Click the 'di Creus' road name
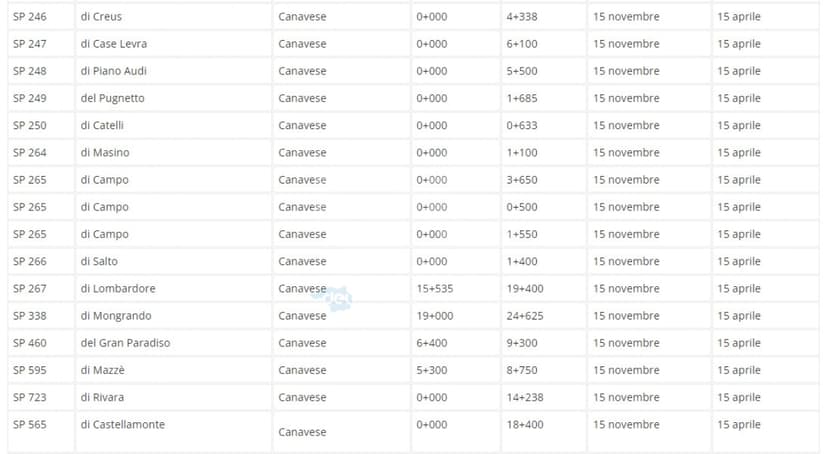Viewport: 828px width, 454px height. coord(101,17)
